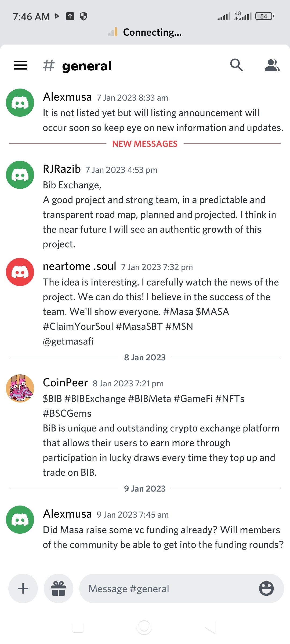Open the hamburger navigation menu
This screenshot has height=644, width=290.
pyautogui.click(x=21, y=65)
